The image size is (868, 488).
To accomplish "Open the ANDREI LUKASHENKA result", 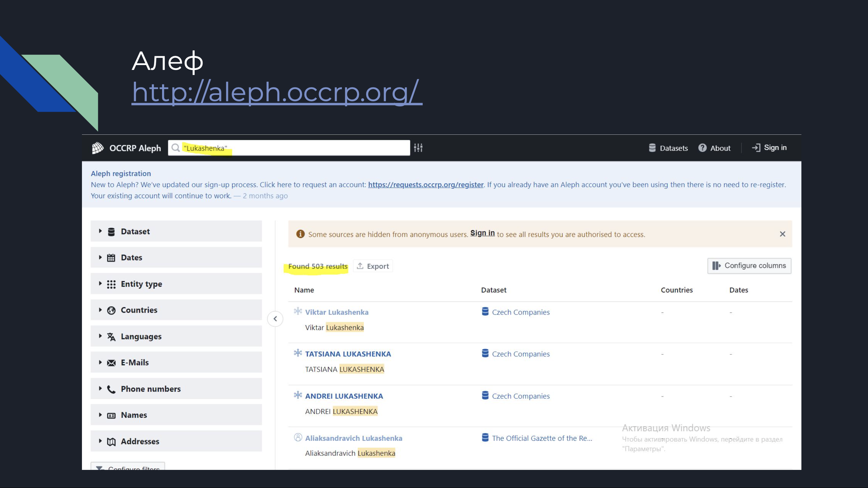I will [344, 396].
